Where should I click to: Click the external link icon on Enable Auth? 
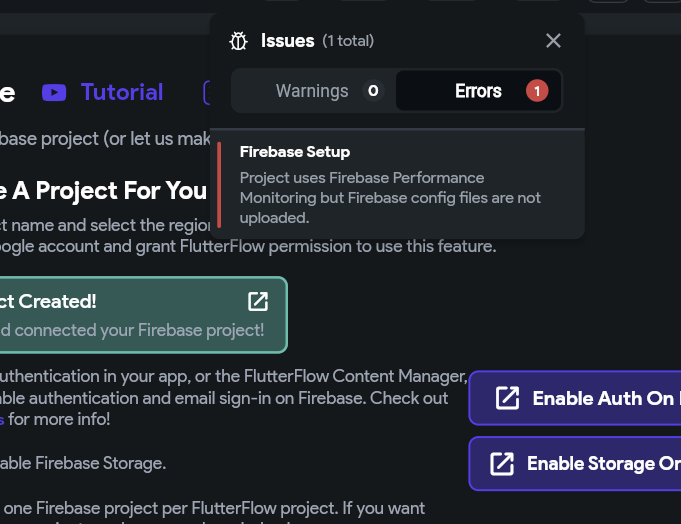507,398
